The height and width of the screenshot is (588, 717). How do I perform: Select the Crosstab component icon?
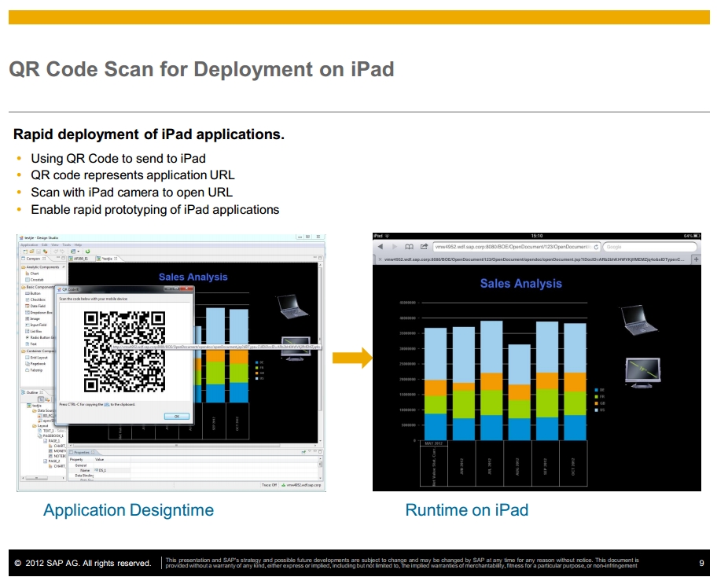point(28,279)
